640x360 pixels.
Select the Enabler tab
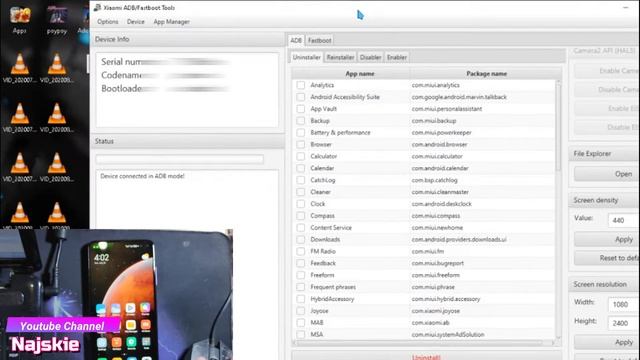coord(396,57)
